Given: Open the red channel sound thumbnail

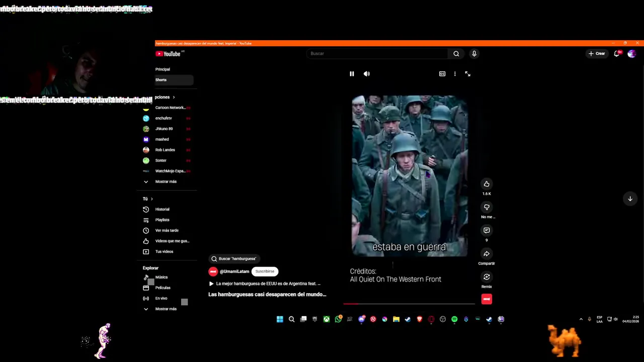Looking at the screenshot, I should (487, 299).
